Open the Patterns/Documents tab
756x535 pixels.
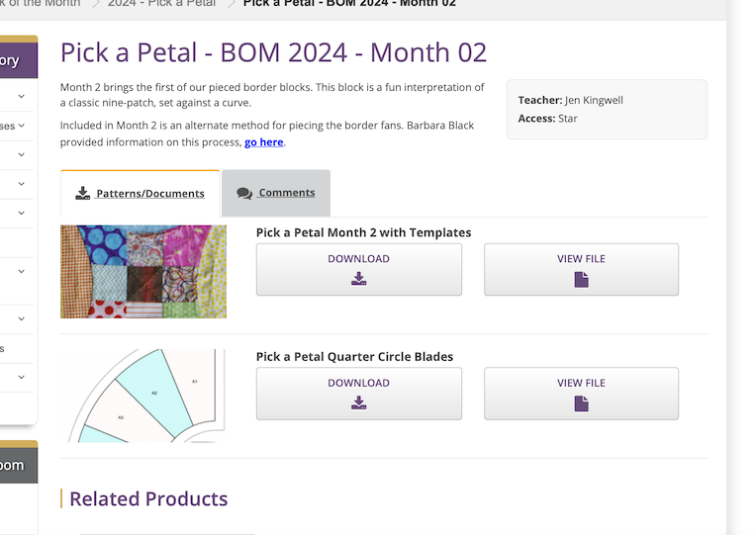point(149,194)
